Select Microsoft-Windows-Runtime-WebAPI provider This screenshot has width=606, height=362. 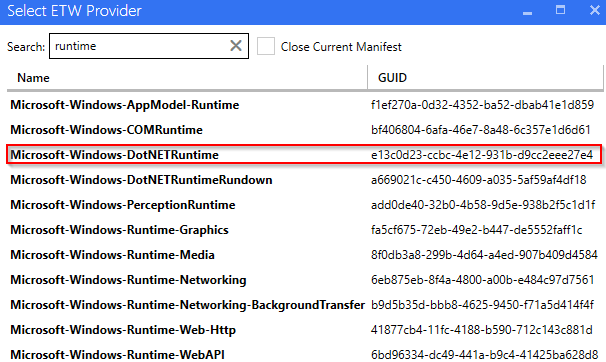117,355
